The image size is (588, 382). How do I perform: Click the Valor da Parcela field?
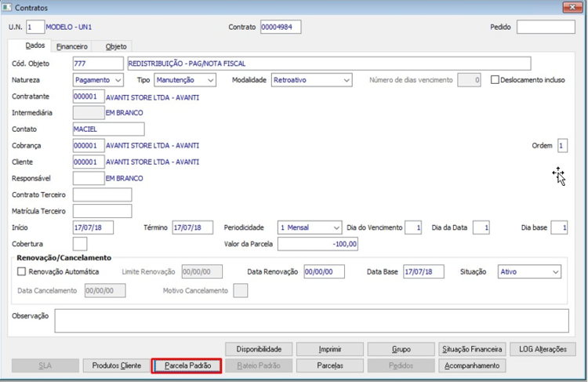[x=318, y=244]
